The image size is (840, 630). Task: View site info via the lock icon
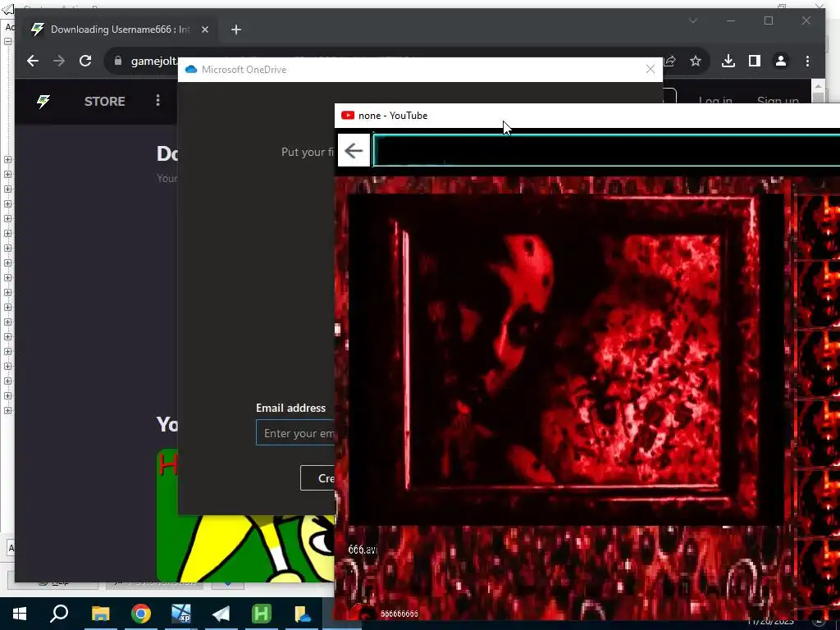[x=118, y=61]
